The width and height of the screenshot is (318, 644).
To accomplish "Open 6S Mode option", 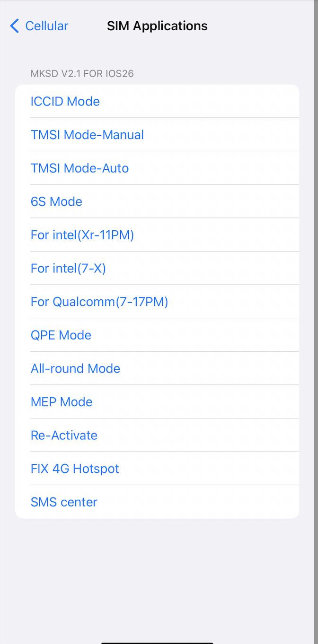I will [56, 201].
